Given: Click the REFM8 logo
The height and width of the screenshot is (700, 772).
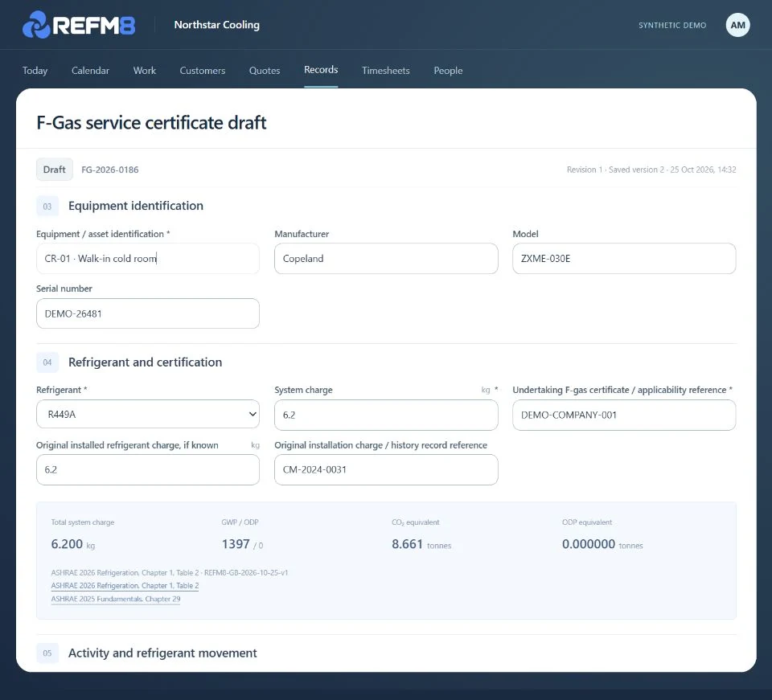Looking at the screenshot, I should [79, 25].
